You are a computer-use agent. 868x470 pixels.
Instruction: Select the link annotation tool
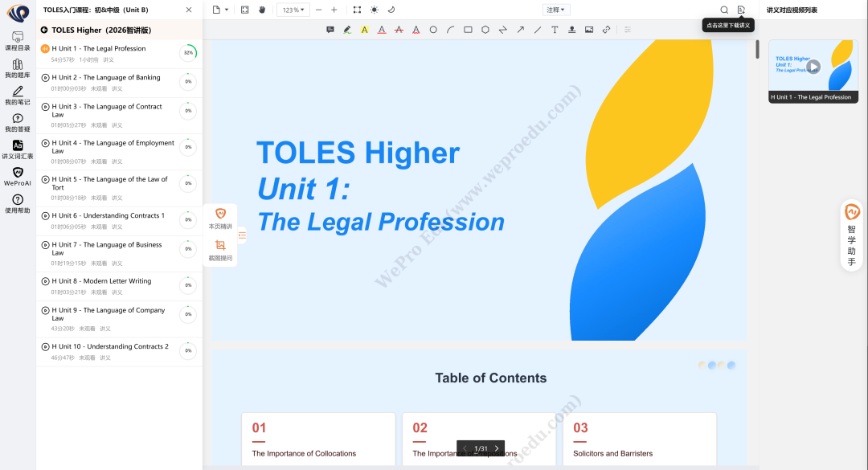pyautogui.click(x=606, y=30)
